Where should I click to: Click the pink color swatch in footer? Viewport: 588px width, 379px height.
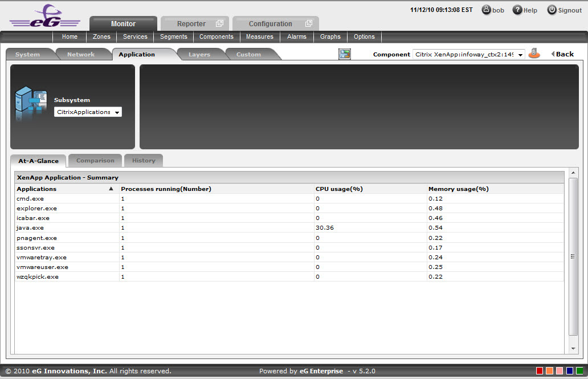coord(560,371)
